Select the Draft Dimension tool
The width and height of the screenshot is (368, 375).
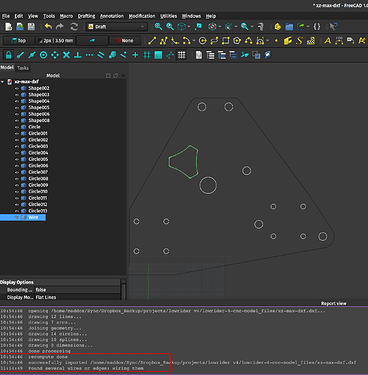pos(339,41)
